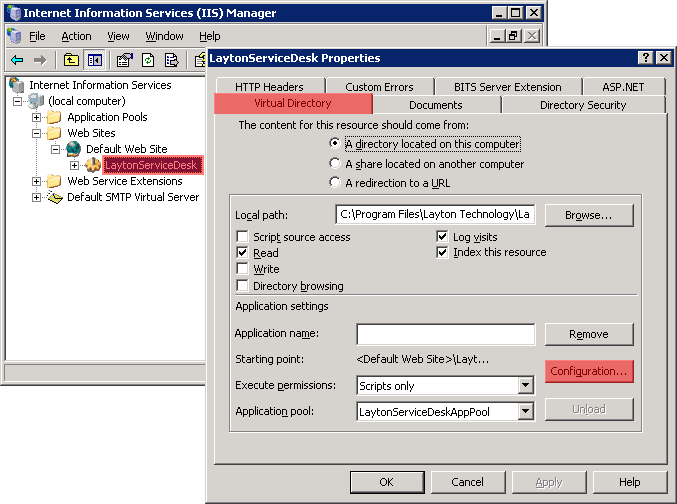Click the Unload button
Screen dimensions: 677x504
[589, 409]
